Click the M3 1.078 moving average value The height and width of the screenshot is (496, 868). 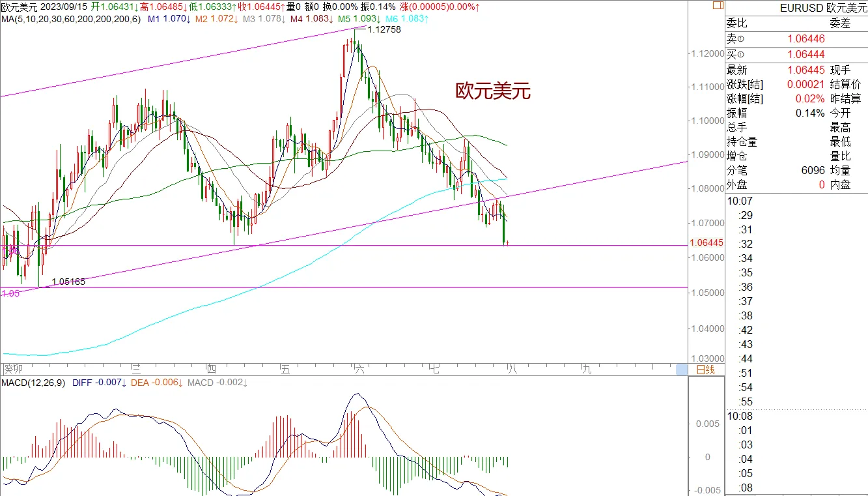(x=264, y=19)
